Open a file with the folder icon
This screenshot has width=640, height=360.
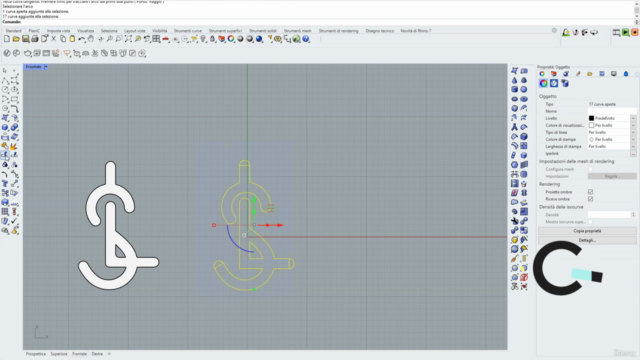[x=16, y=39]
